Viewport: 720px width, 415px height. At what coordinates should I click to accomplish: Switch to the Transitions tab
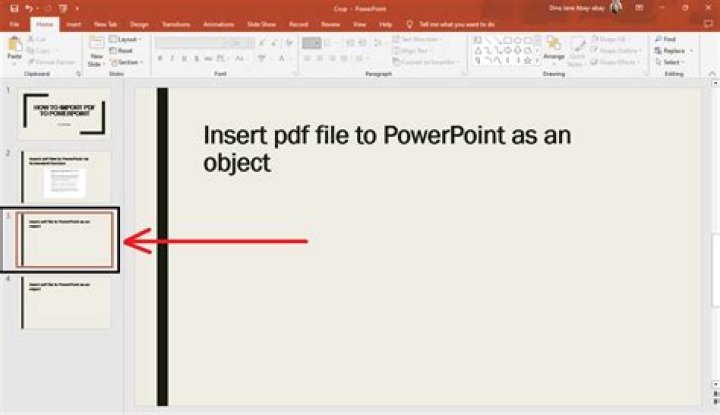coord(176,24)
